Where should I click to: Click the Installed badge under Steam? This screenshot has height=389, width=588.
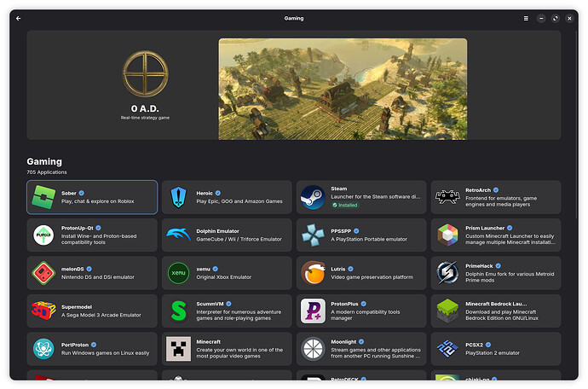pyautogui.click(x=346, y=205)
